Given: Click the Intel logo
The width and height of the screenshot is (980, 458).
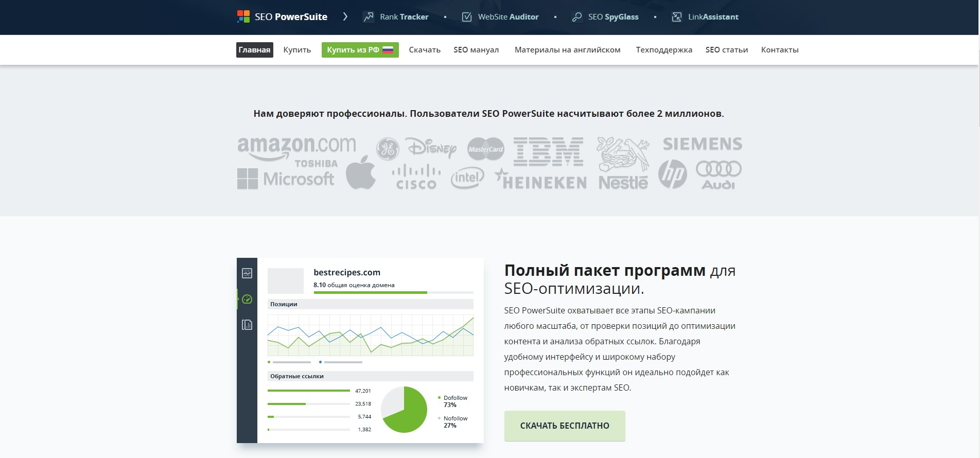Looking at the screenshot, I should [x=467, y=178].
